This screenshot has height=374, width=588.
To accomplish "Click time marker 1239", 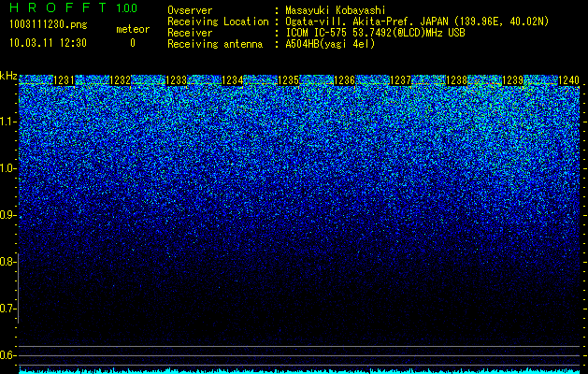I will pos(512,79).
